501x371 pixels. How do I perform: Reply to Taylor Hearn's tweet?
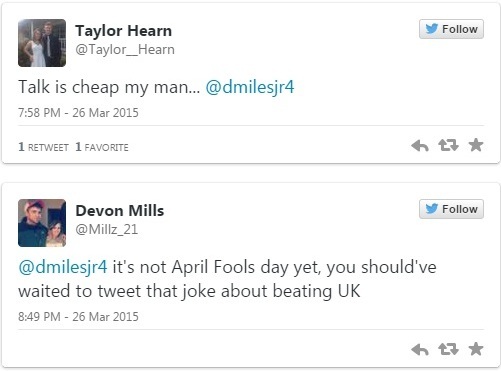click(420, 146)
